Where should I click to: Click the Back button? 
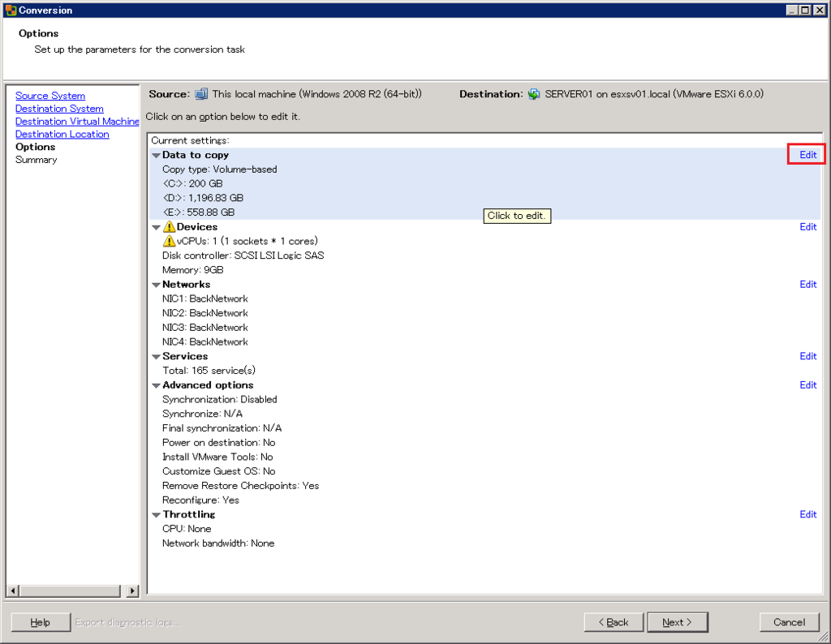point(614,622)
